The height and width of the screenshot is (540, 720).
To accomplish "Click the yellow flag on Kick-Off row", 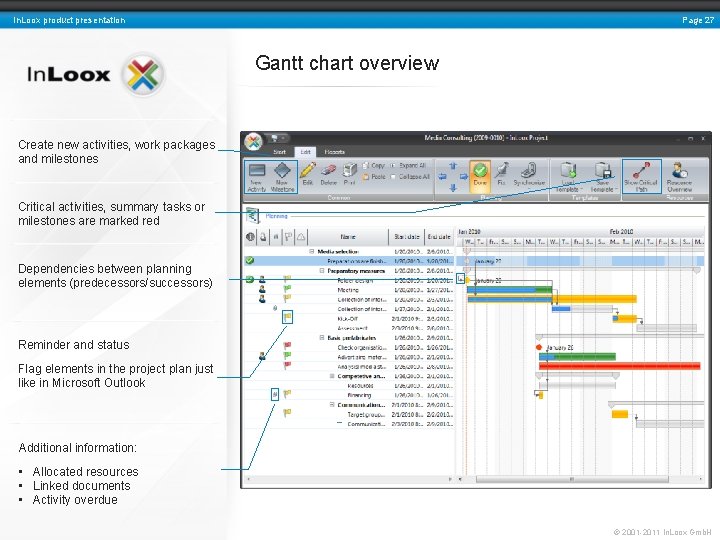I will (287, 317).
